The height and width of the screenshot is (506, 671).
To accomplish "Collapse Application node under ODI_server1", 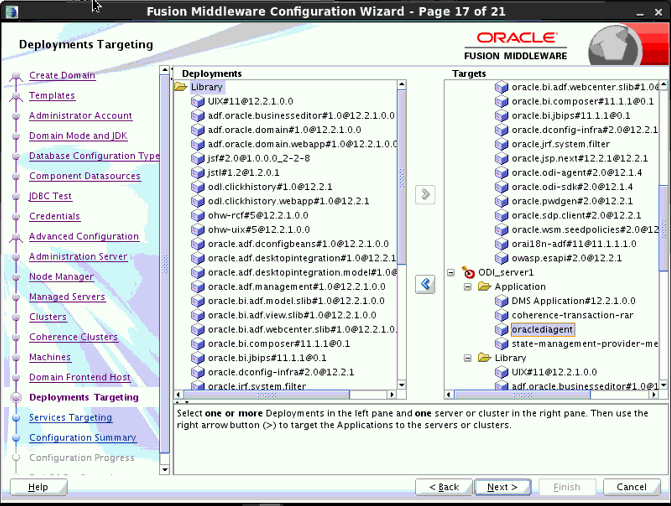I will pyautogui.click(x=468, y=287).
